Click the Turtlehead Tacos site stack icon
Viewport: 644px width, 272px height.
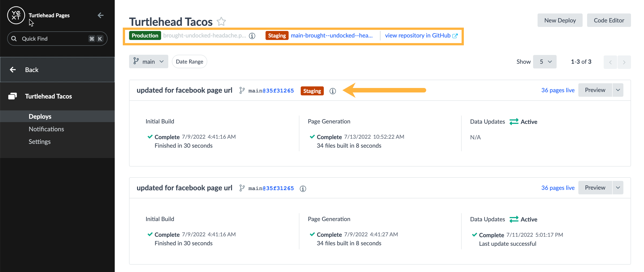[x=13, y=96]
